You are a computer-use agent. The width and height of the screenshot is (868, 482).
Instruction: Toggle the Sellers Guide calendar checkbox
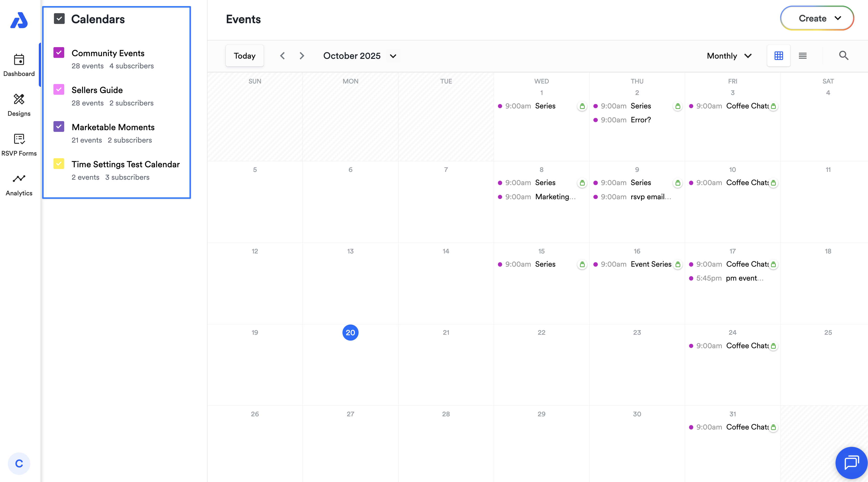59,90
